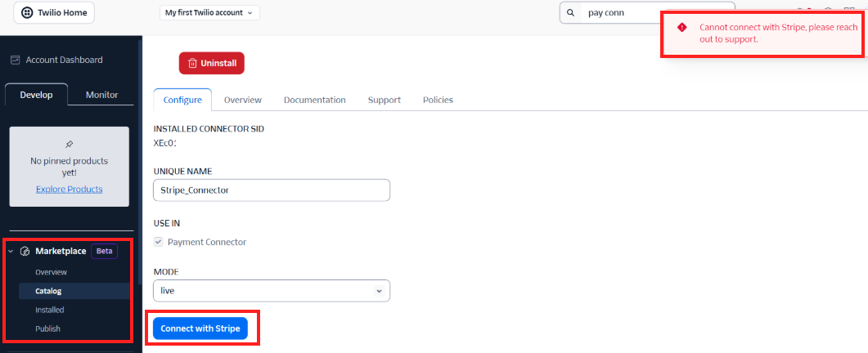Open Marketplace Overview in sidebar
The image size is (868, 353).
51,272
